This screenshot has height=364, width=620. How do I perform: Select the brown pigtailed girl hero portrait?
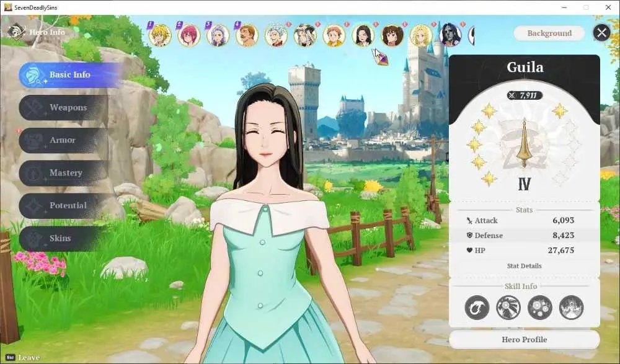coord(392,35)
